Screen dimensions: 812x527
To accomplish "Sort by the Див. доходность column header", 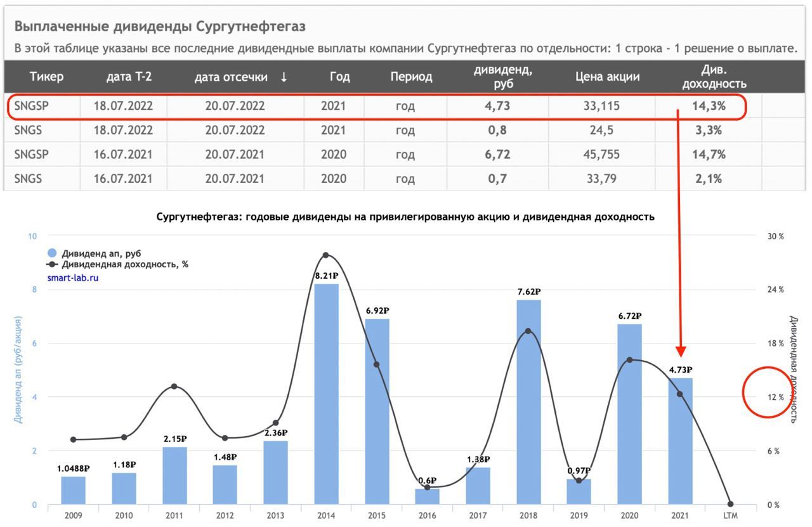I will [x=714, y=77].
